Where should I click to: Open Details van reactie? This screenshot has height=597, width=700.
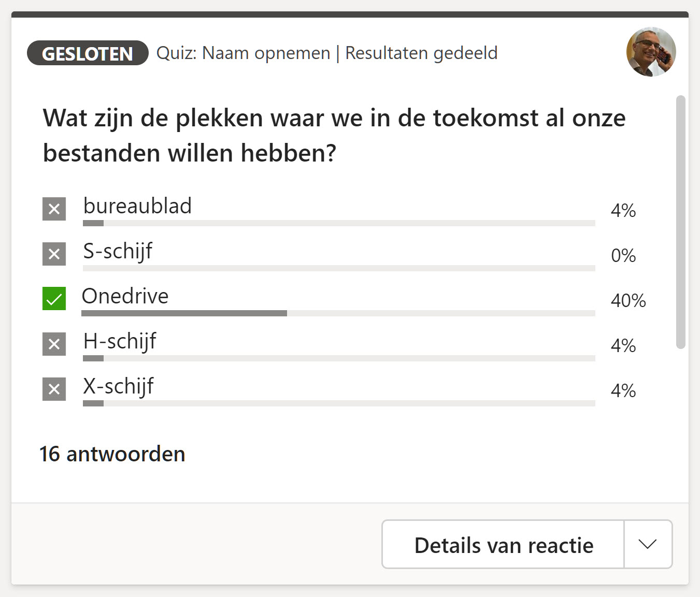pyautogui.click(x=503, y=544)
